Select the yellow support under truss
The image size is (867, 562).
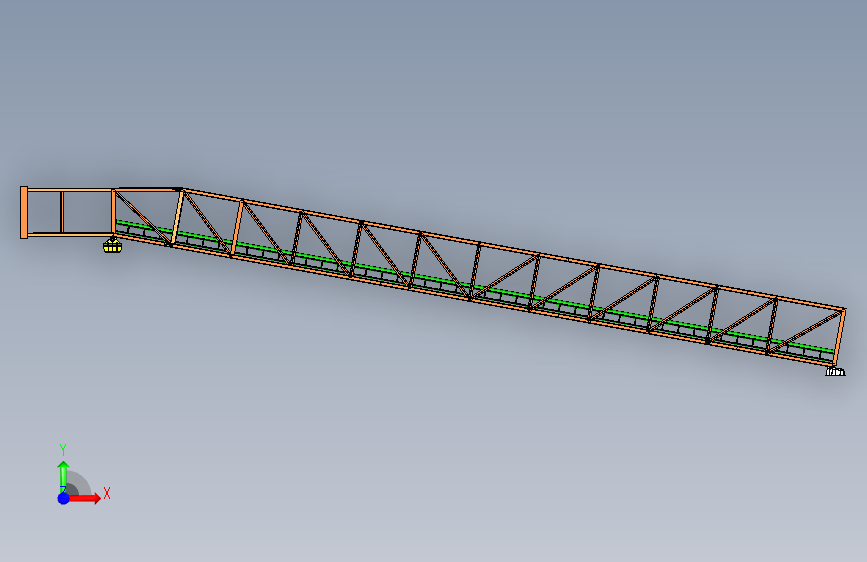[112, 245]
